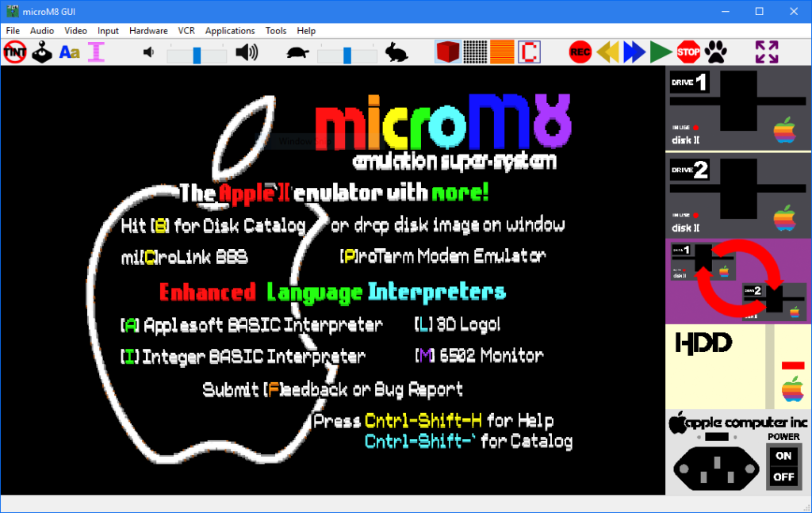
Task: Select the orange scanline render mode
Action: coord(502,52)
